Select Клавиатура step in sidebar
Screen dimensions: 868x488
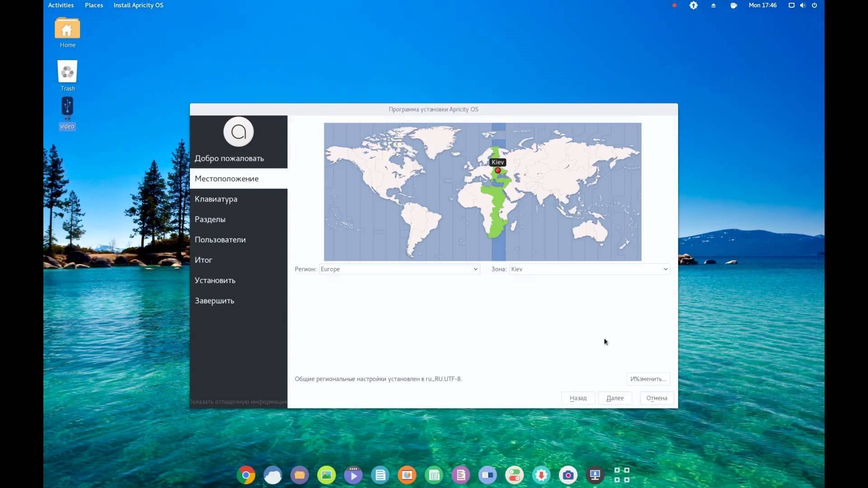coord(239,199)
